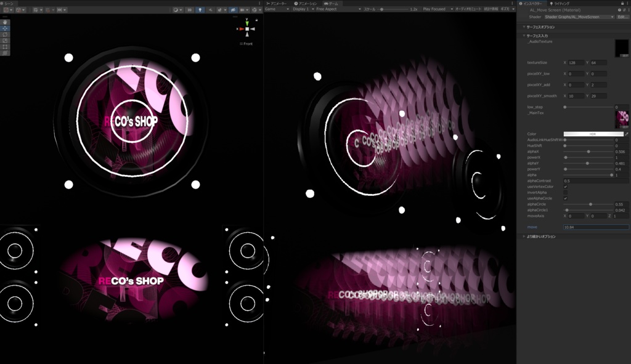Viewport: 631px width, 364px height.
Task: Toggle scene effects (skybox/fog) button
Action: [x=221, y=10]
